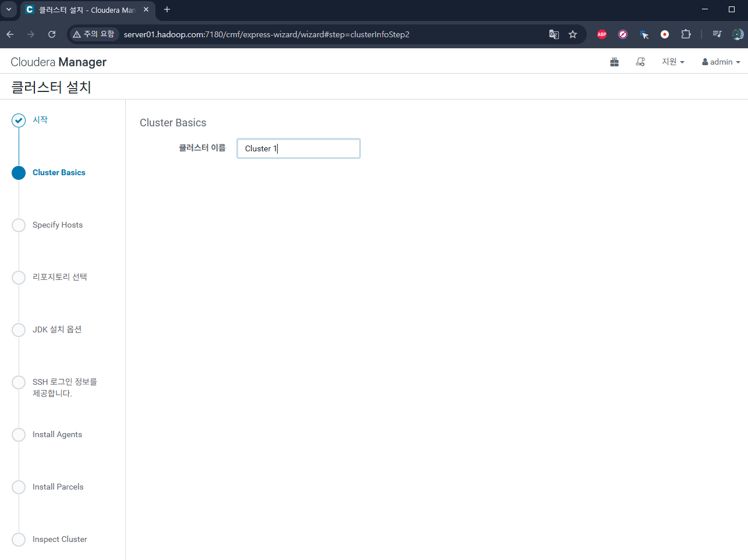The image size is (748, 560).
Task: Open the red record extension icon
Action: point(665,34)
